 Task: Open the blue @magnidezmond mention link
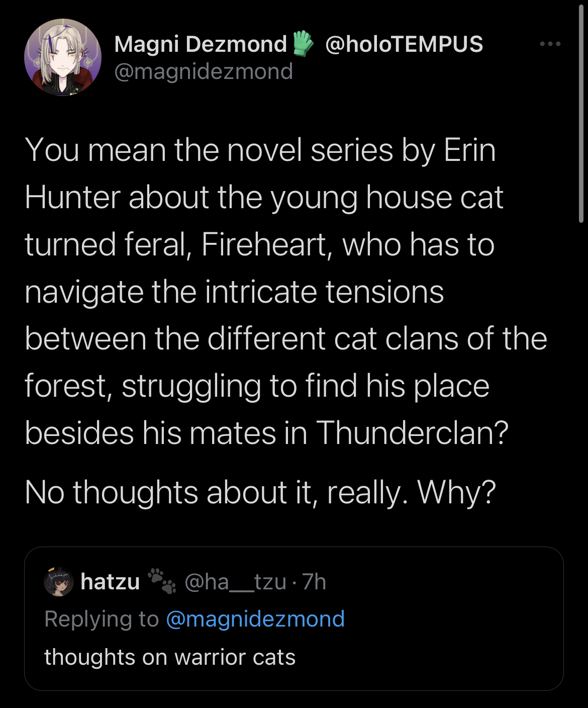(255, 619)
